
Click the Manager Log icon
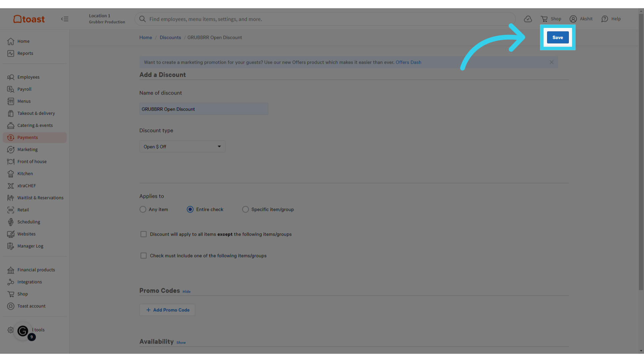click(x=11, y=246)
